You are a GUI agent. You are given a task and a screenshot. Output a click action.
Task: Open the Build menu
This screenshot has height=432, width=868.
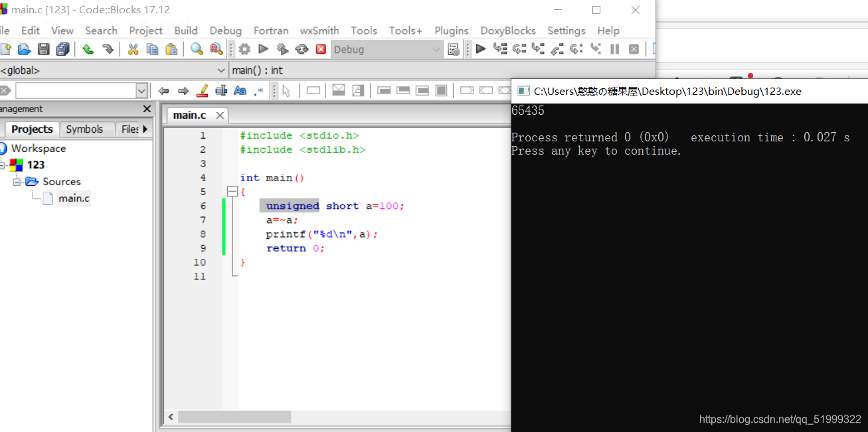pyautogui.click(x=186, y=31)
